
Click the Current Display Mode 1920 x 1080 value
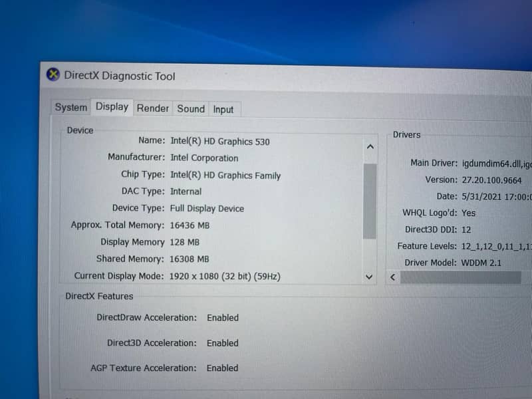225,276
